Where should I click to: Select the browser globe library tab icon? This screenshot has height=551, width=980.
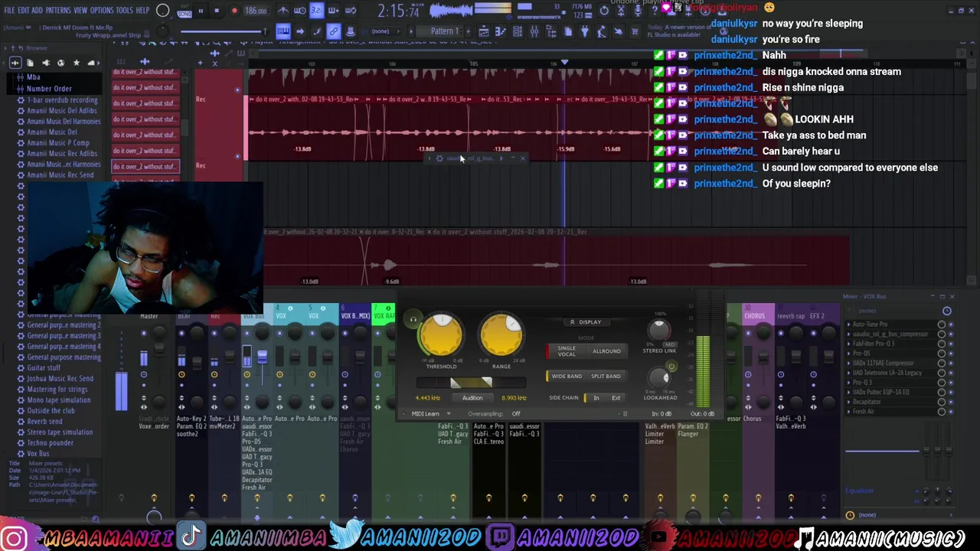click(x=61, y=63)
